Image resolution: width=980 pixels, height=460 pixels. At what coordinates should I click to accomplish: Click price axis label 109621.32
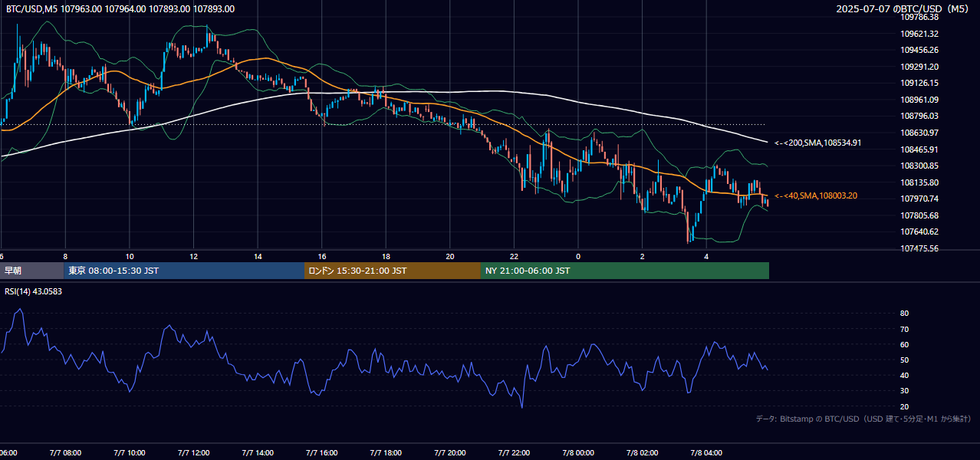point(919,34)
